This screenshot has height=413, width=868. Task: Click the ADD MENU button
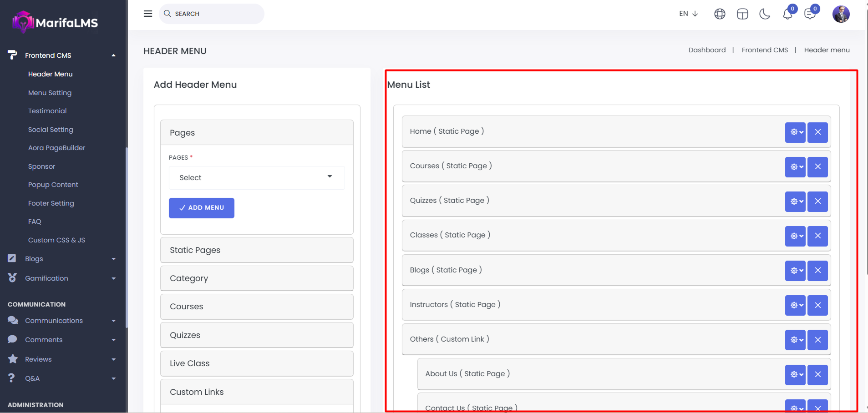pyautogui.click(x=202, y=208)
